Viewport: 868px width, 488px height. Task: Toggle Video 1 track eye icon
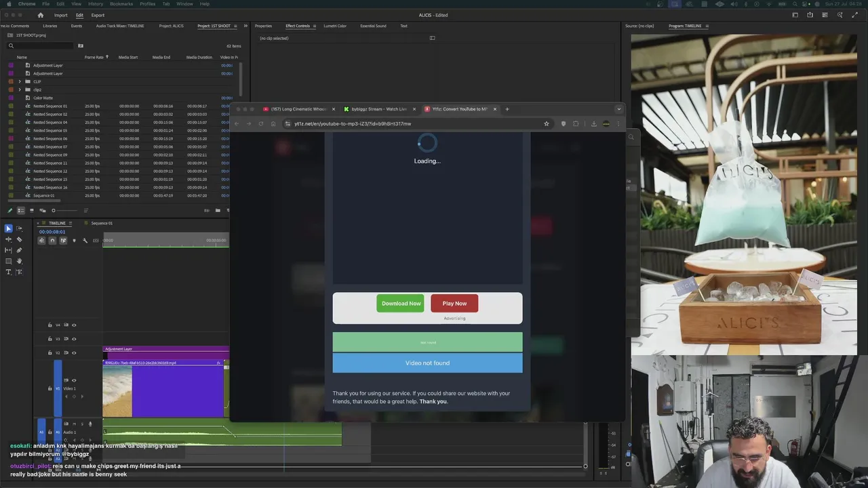(74, 380)
